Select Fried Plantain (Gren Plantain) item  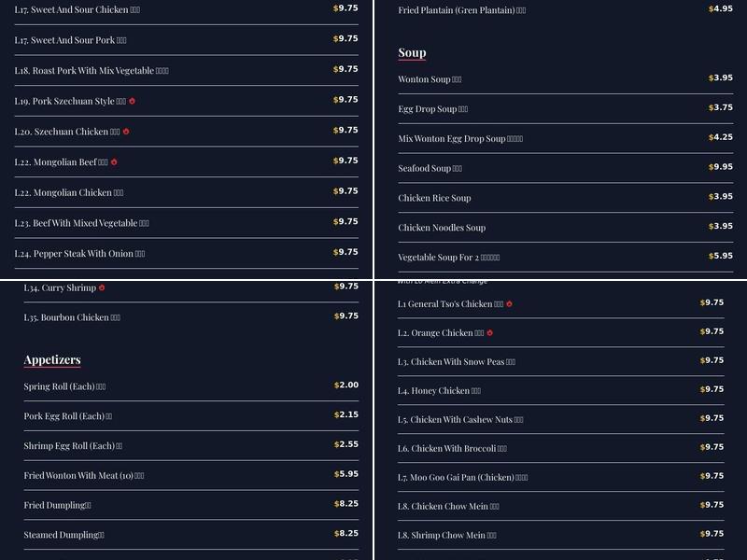(x=456, y=10)
